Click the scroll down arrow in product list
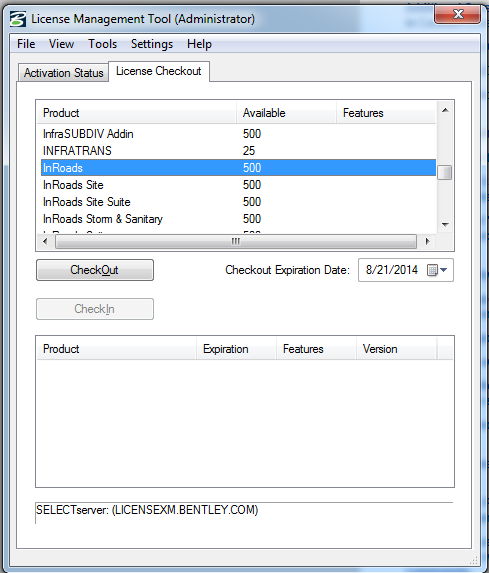Screen dimensions: 489x573 (x=445, y=224)
